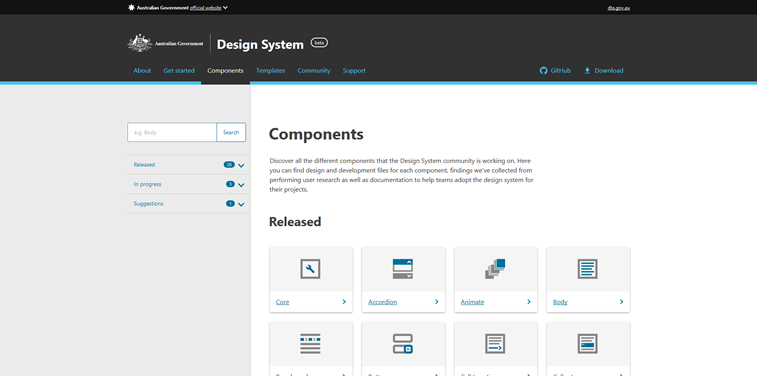Click the Download link text

tap(609, 70)
